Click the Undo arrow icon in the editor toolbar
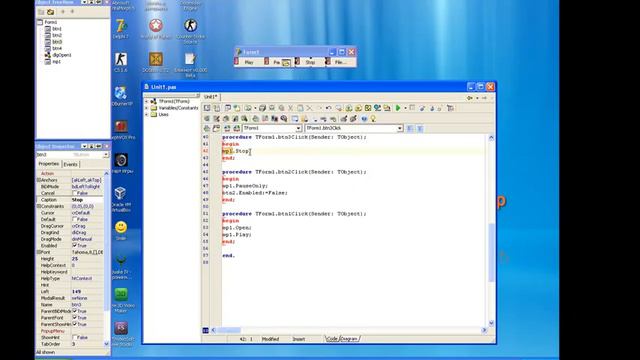The height and width of the screenshot is (360, 640). point(328,108)
